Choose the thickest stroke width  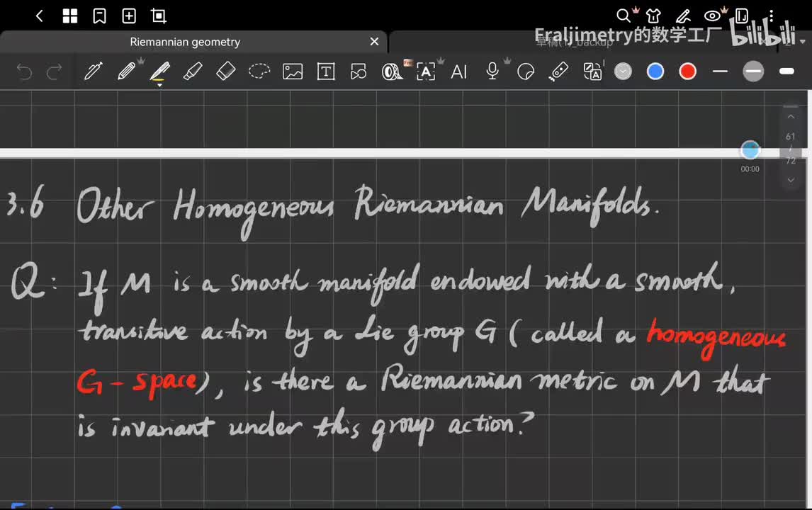click(786, 72)
